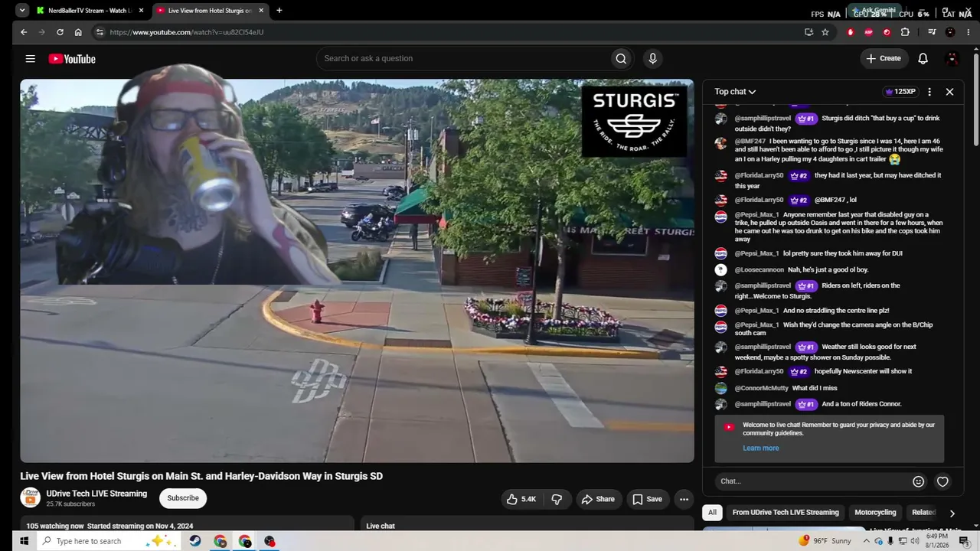This screenshot has height=551, width=980.
Task: Select the From UDrive Tech LIVE Streaming chip
Action: [x=786, y=513]
